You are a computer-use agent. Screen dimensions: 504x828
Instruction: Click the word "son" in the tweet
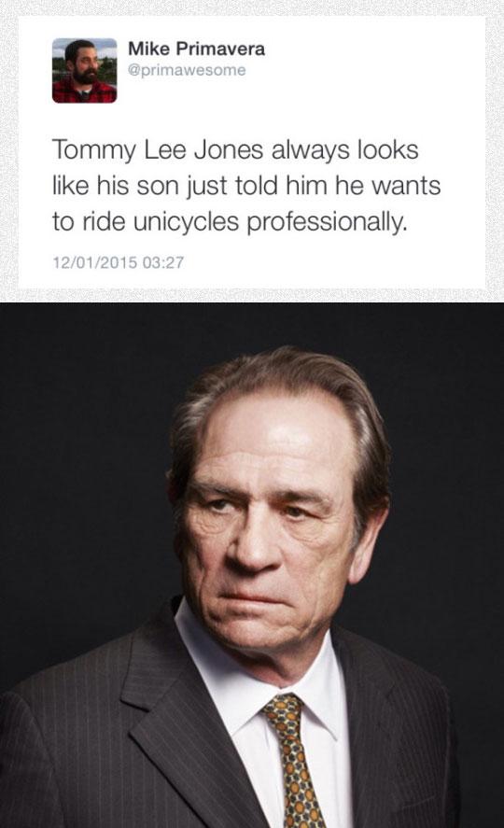(x=159, y=187)
